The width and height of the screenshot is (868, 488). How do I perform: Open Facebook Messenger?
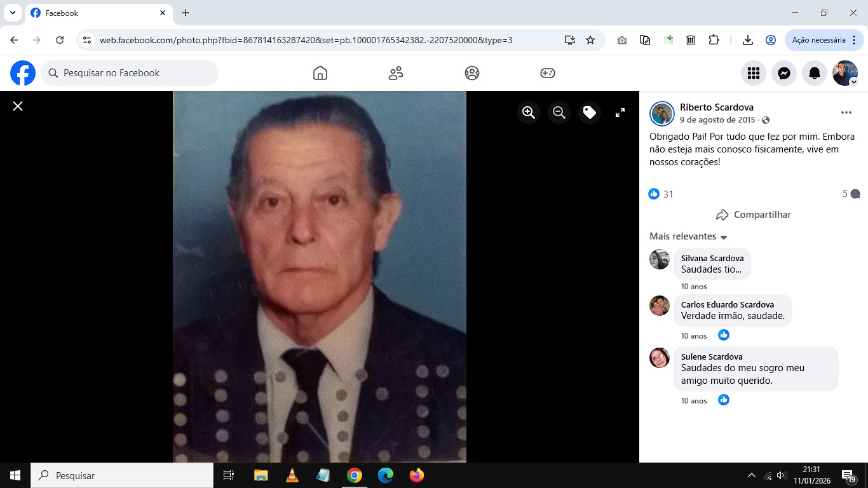(x=784, y=73)
